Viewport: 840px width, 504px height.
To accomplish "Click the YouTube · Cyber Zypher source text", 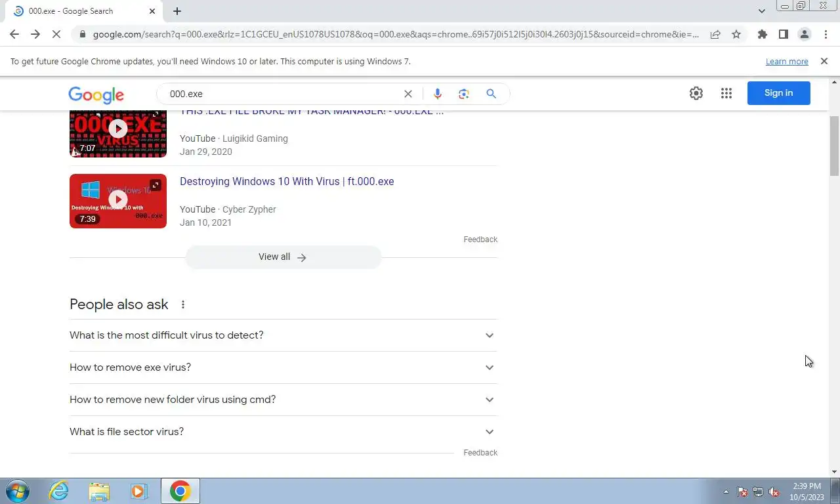I will point(228,209).
